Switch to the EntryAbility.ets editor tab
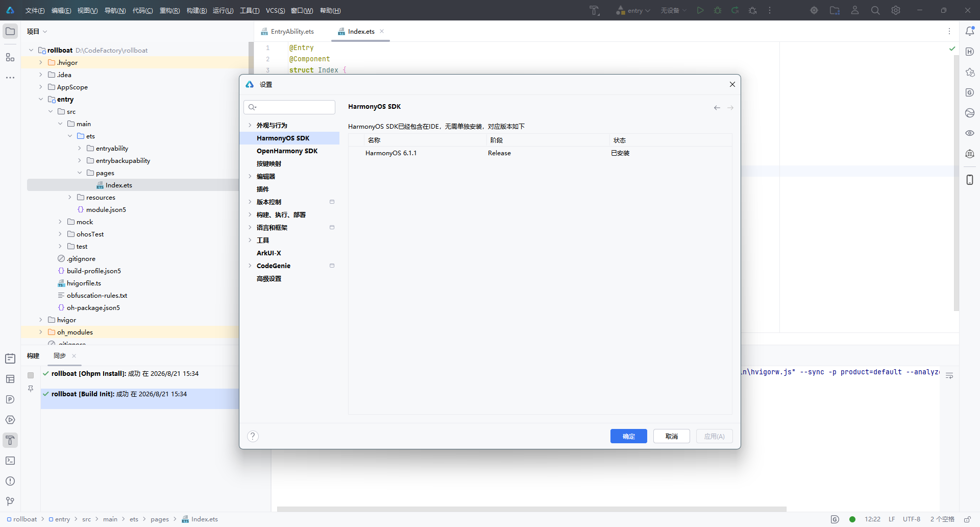The width and height of the screenshot is (980, 527). pos(287,31)
